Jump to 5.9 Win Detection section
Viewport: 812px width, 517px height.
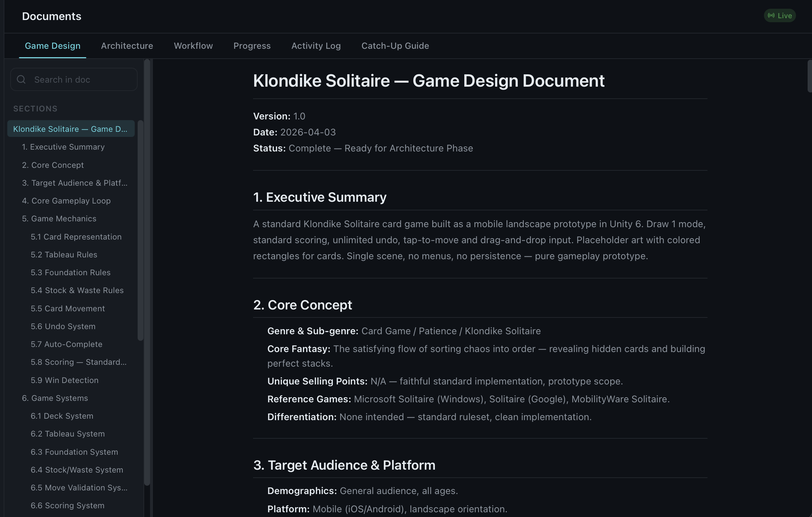coord(64,380)
